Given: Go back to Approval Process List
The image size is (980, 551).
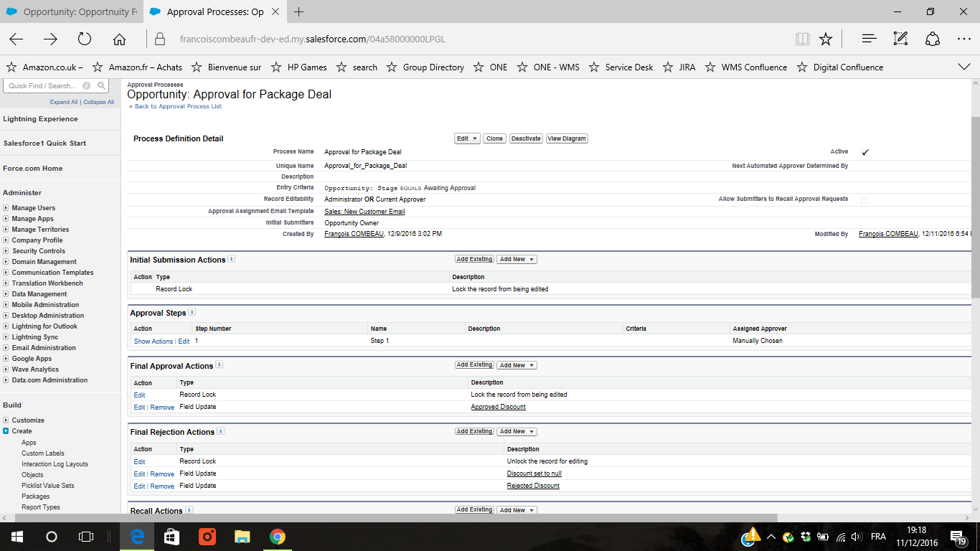Looking at the screenshot, I should coord(177,106).
